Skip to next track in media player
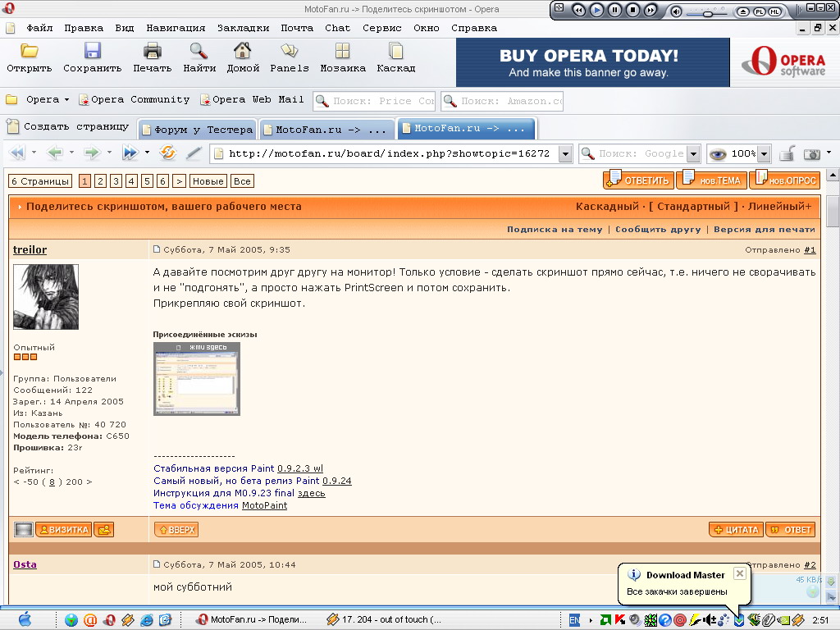Screen dimensions: 840x630 tap(651, 10)
